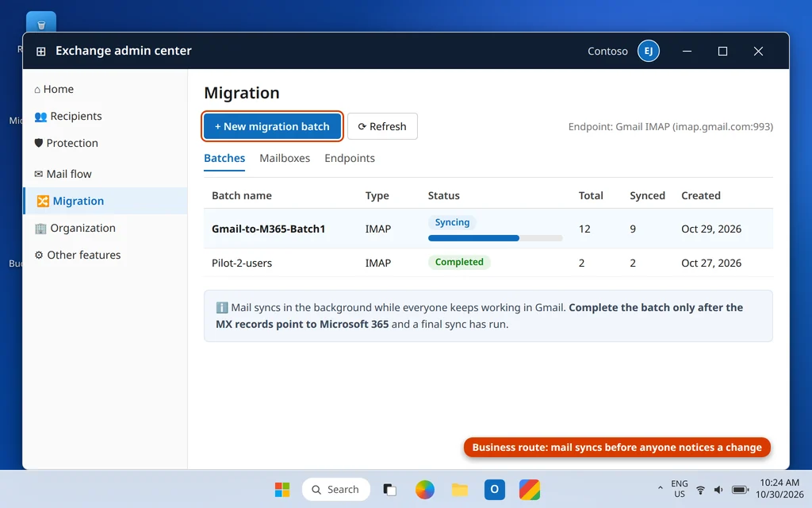Click the Migration shuffle icon
This screenshot has height=508, width=812.
coord(43,201)
